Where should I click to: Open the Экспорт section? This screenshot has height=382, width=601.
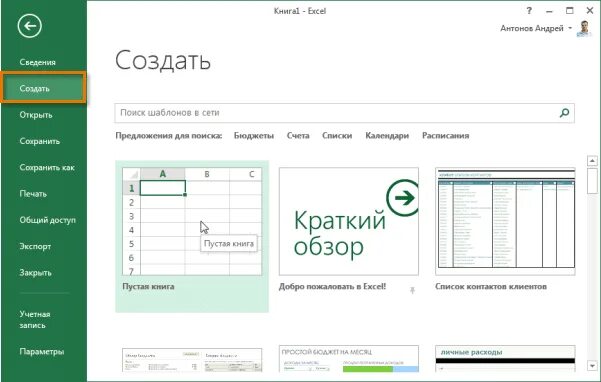pos(35,246)
